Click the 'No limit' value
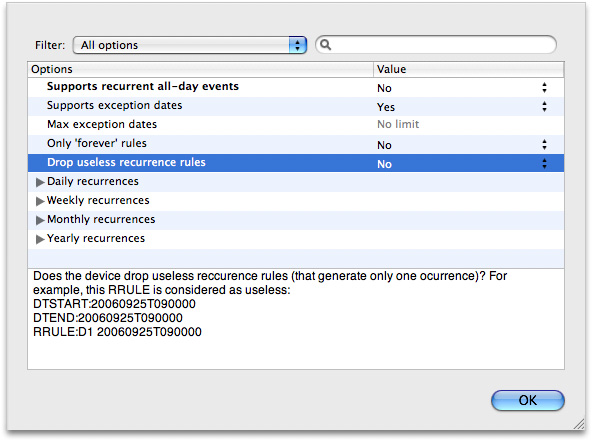The image size is (592, 441). click(398, 124)
